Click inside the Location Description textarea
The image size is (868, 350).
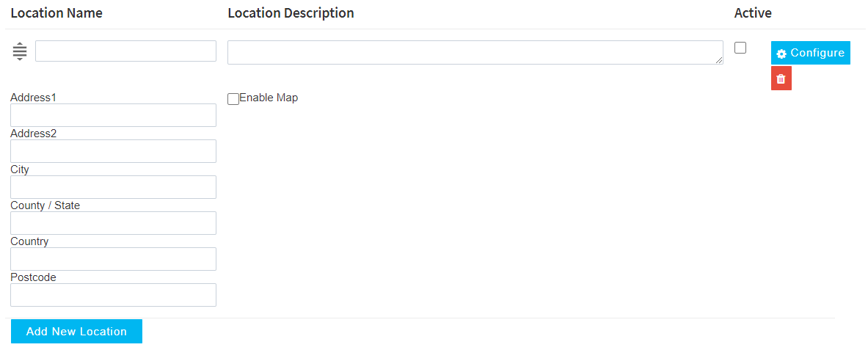click(x=474, y=52)
